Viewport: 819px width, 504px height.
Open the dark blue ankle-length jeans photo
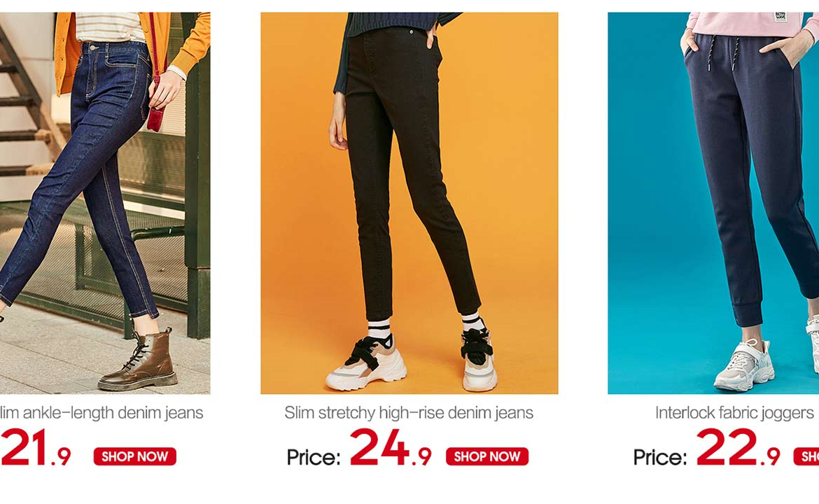[104, 202]
